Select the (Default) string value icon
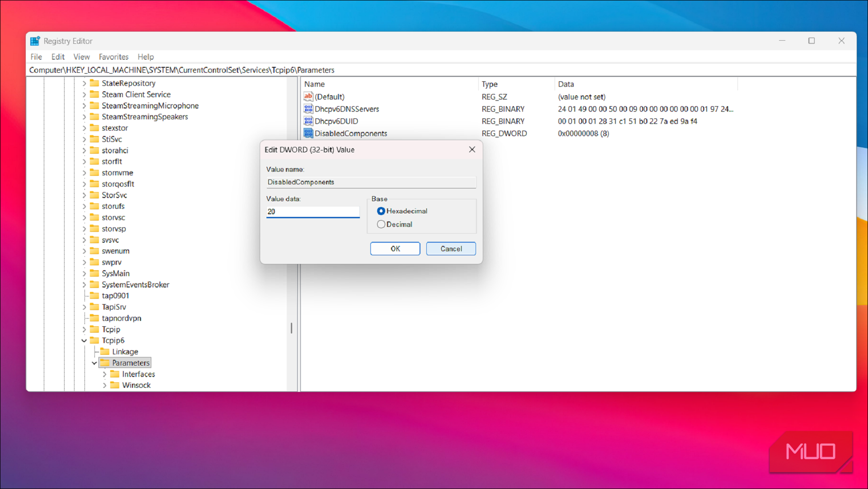 [x=308, y=96]
